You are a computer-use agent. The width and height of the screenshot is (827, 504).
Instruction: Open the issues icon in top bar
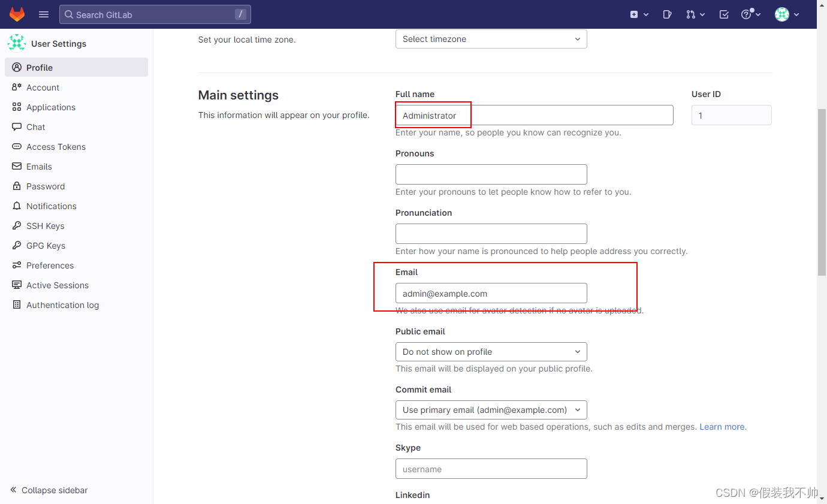tap(667, 14)
